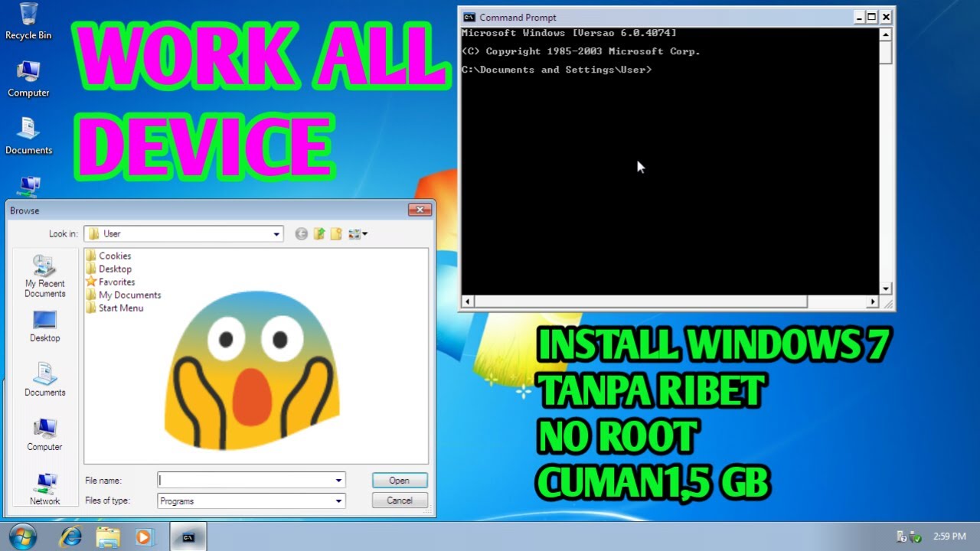
Task: Click Command Prompt horizontal scrollbar right arrow
Action: coord(873,302)
